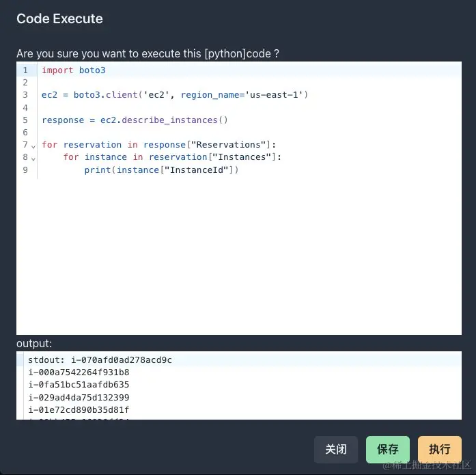Click the 'output:' label
This screenshot has width=476, height=475.
(34, 344)
